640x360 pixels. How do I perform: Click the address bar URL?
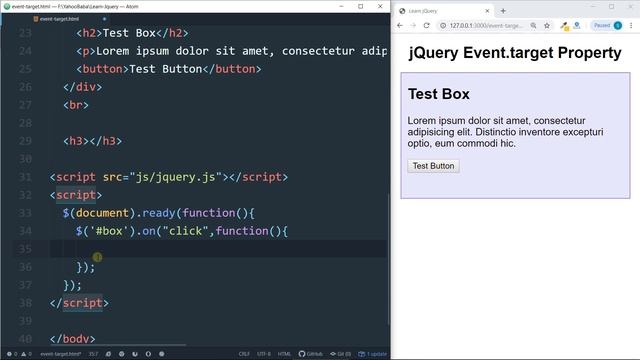(485, 25)
